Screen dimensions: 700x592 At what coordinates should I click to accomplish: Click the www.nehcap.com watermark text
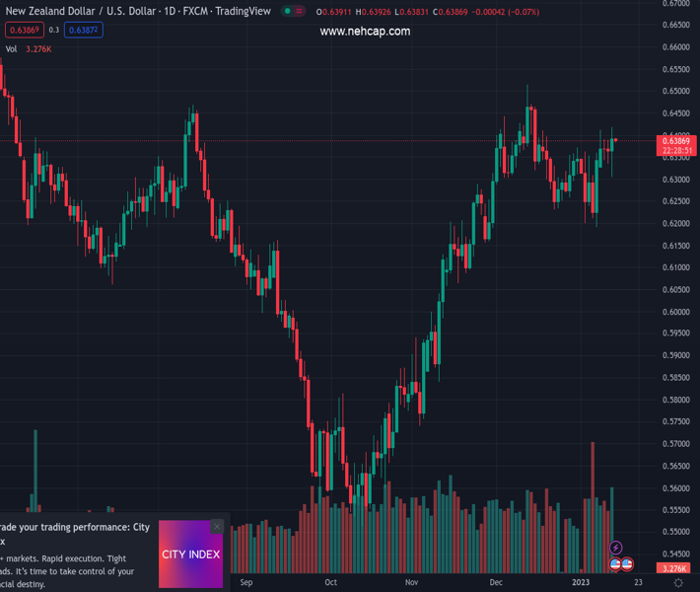365,32
